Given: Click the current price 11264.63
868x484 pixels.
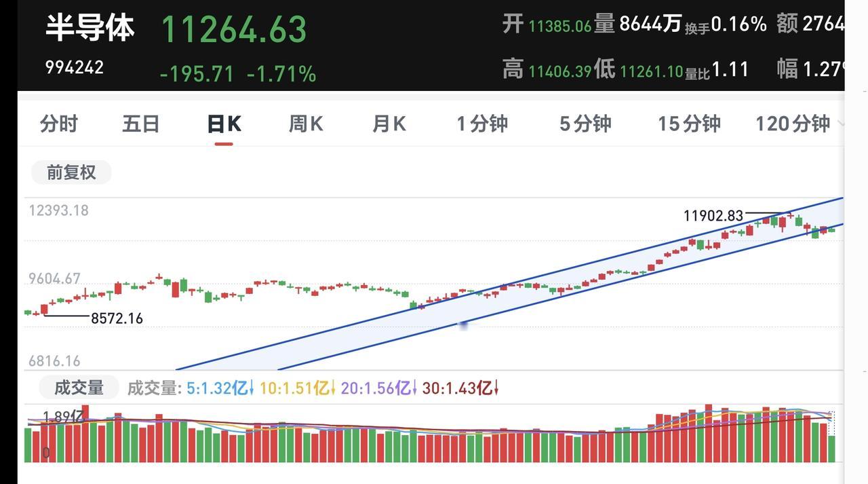Looking at the screenshot, I should pos(234,30).
